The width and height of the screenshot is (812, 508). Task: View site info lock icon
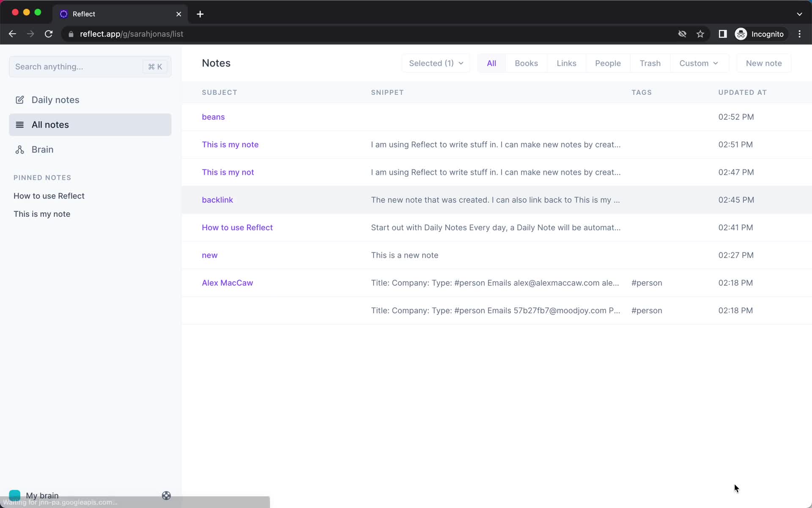[71, 34]
